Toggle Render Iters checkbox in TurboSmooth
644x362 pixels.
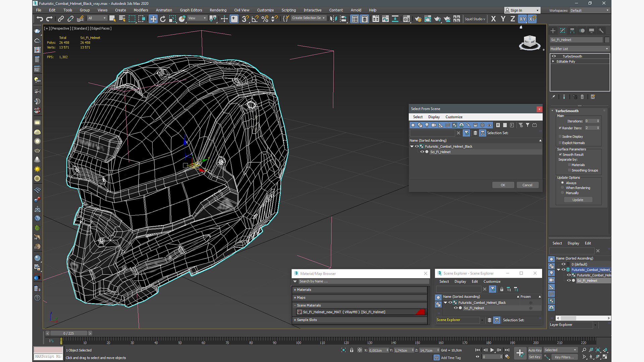click(x=560, y=128)
